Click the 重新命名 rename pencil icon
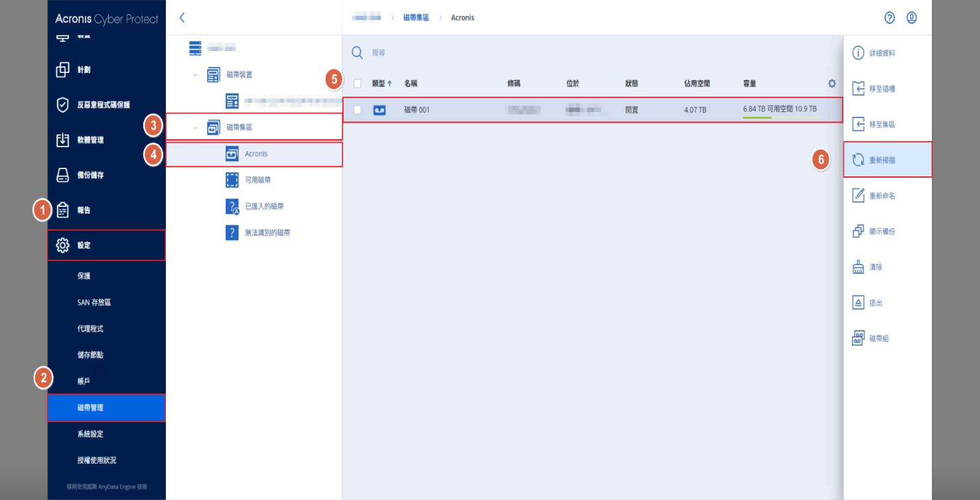 [858, 196]
